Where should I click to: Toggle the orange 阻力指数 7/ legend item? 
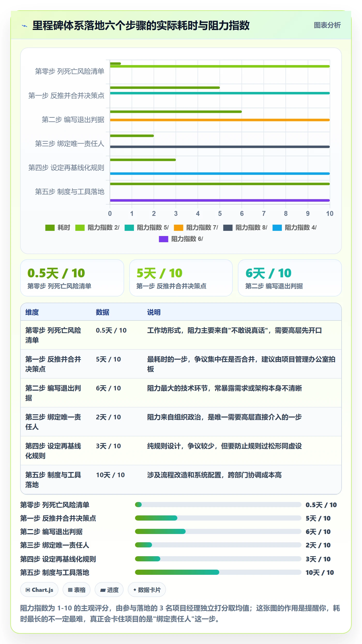(196, 227)
